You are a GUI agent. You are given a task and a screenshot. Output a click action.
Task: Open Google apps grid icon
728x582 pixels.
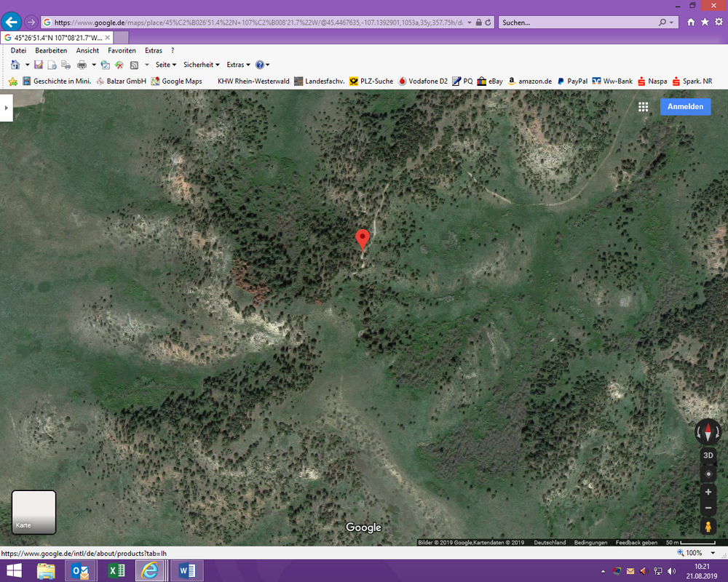click(643, 107)
